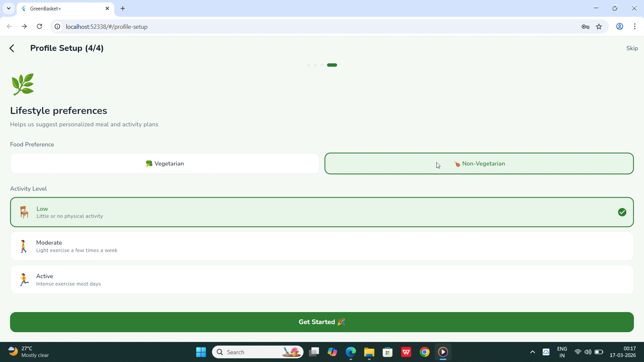Go back using the Profile Setup arrow
Screen dimensions: 644x362
click(12, 48)
